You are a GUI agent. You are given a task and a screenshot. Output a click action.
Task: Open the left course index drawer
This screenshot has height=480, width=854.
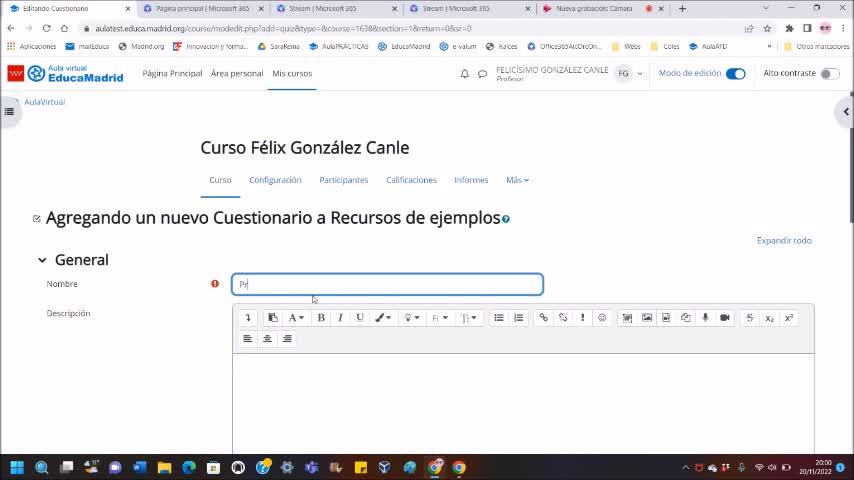point(9,112)
